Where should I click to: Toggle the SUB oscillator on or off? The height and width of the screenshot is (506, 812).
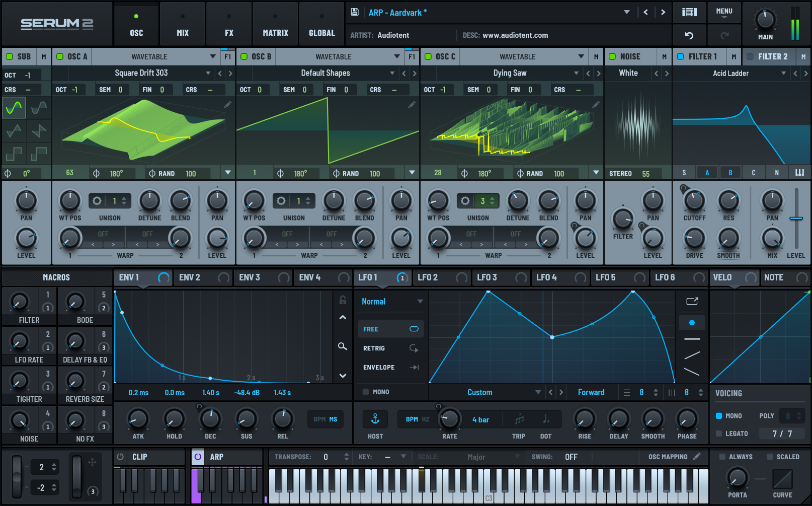(x=9, y=56)
